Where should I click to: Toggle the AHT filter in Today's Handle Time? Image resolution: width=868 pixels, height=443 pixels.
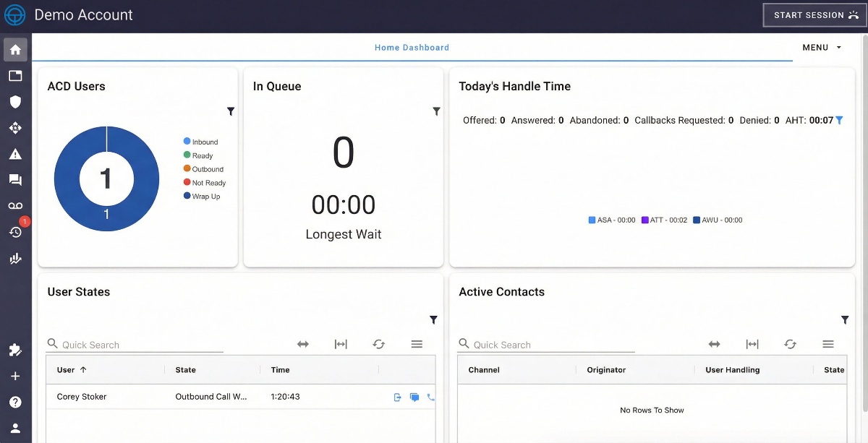(839, 120)
